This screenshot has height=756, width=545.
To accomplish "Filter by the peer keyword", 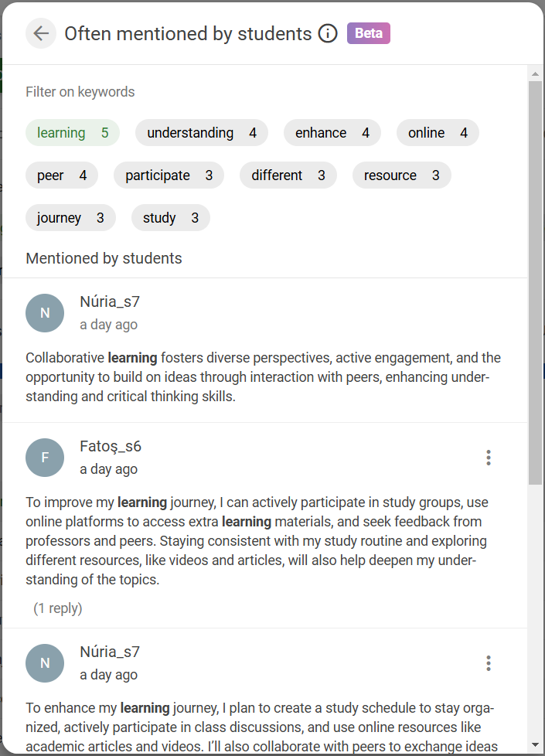I will pyautogui.click(x=62, y=175).
